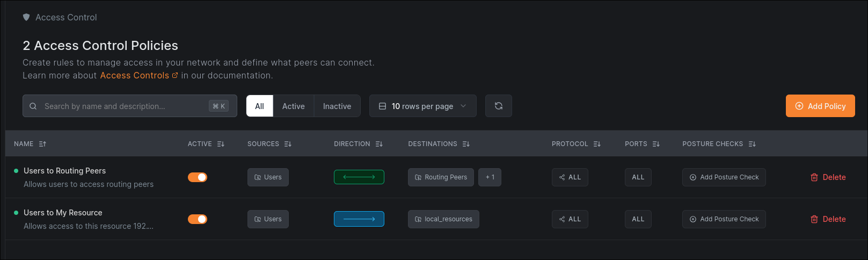Switch to the Active filter tab
This screenshot has width=868, height=260.
coord(293,106)
